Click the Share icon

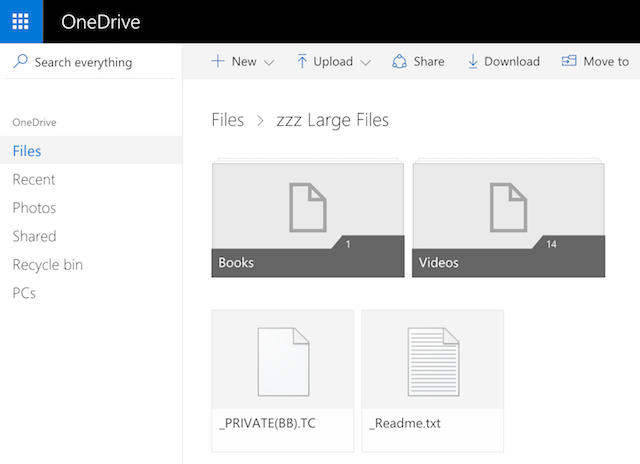399,62
